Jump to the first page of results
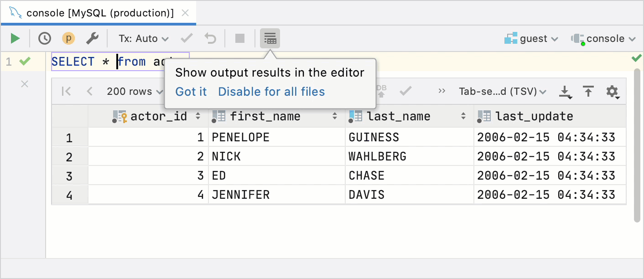 click(66, 91)
